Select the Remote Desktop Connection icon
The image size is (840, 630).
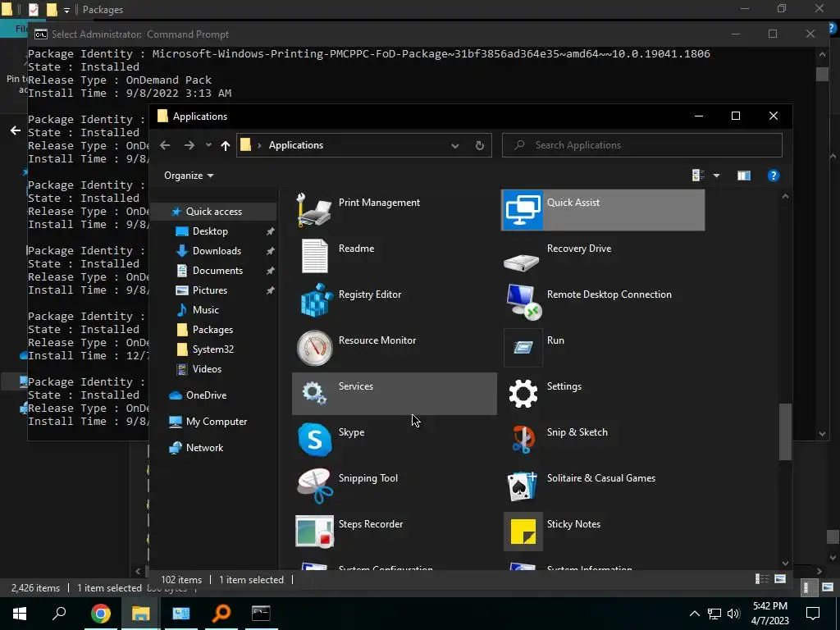(523, 302)
